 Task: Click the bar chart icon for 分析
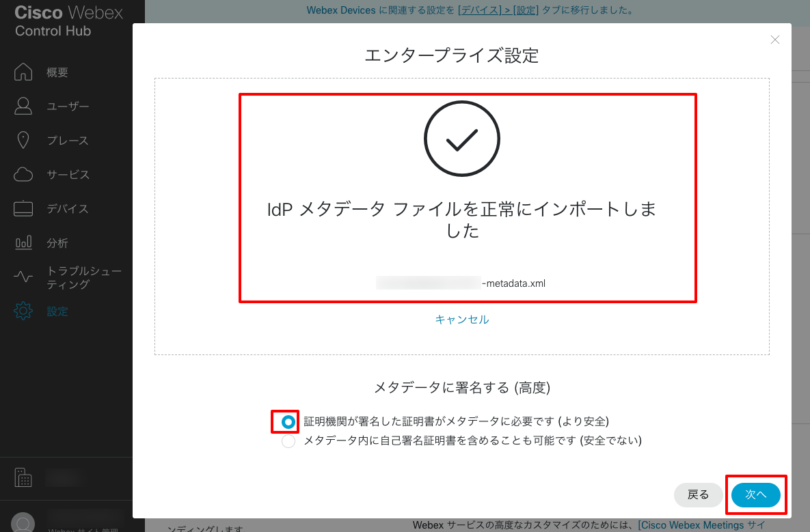(x=23, y=242)
